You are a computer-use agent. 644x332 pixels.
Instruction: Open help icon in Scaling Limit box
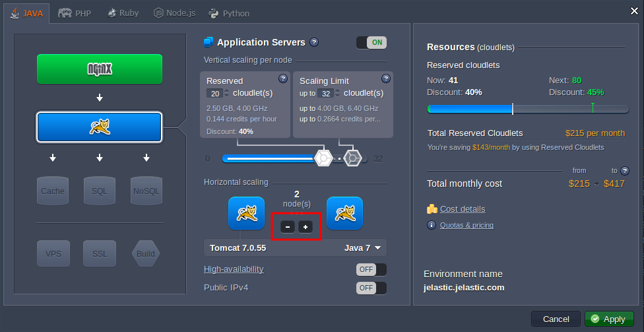[385, 79]
